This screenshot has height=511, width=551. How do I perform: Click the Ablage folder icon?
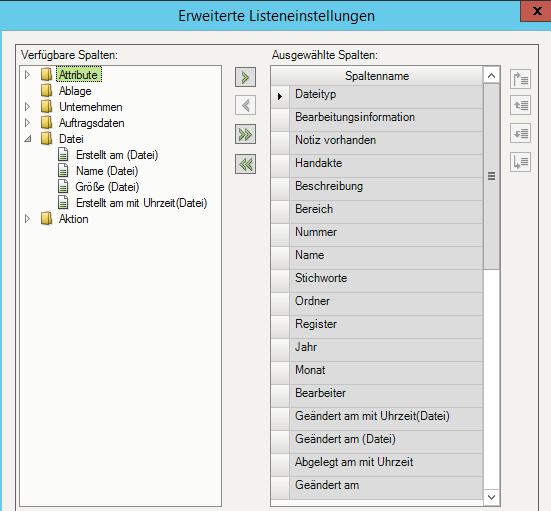click(x=46, y=91)
